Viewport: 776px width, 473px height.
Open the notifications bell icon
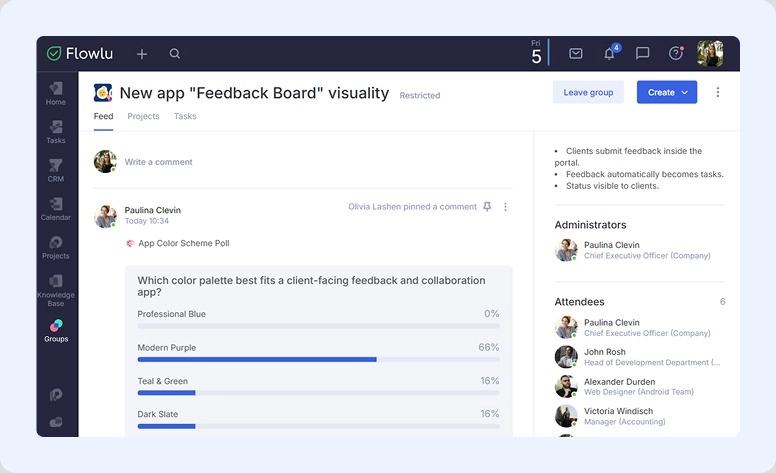click(610, 53)
